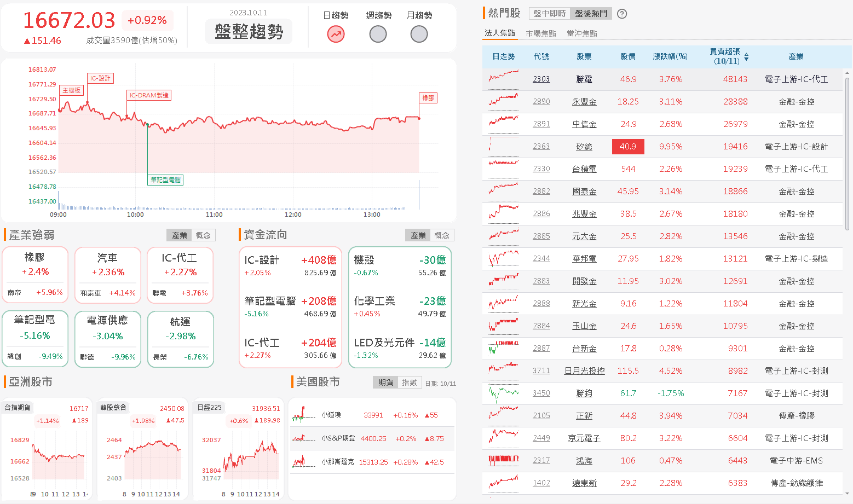Open the 台指期貨 chart card

[47, 450]
